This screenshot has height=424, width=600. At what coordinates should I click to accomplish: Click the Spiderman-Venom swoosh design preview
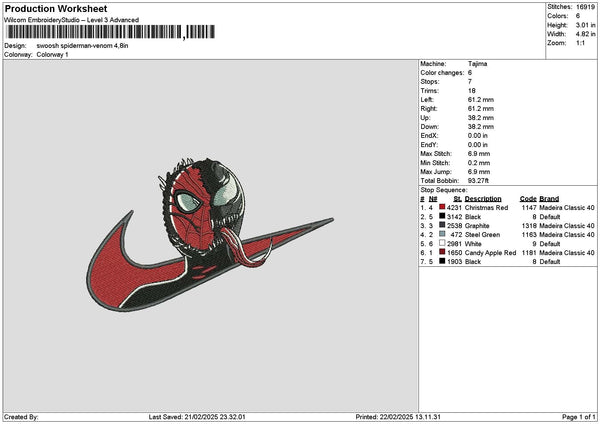click(x=210, y=234)
